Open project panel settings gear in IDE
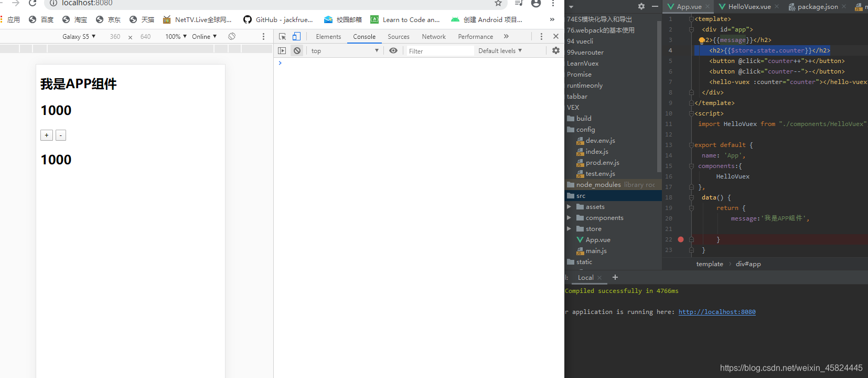The height and width of the screenshot is (378, 868). 641,6
